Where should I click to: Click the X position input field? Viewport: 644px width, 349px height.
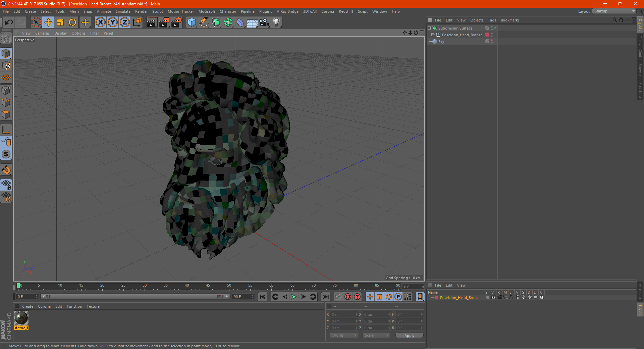coord(343,314)
